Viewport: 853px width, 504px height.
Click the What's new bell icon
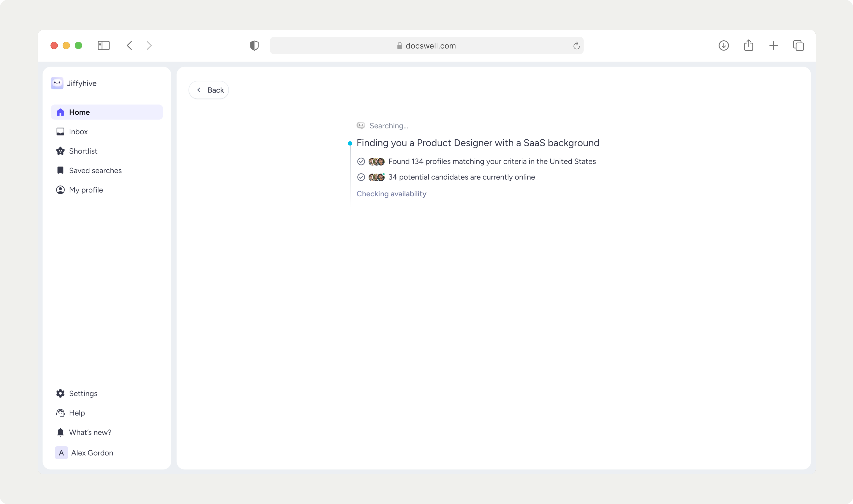tap(60, 432)
